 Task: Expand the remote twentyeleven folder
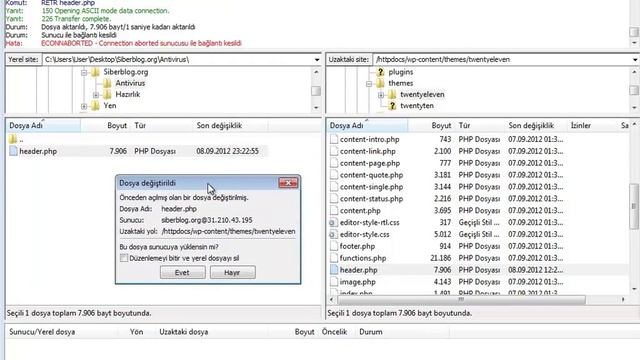380,95
